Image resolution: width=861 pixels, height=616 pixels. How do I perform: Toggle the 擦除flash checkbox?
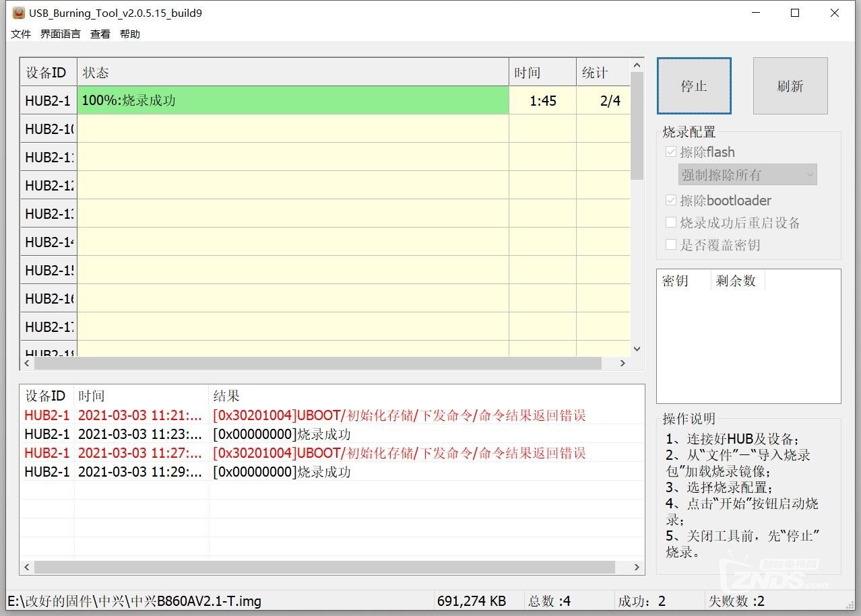click(671, 152)
